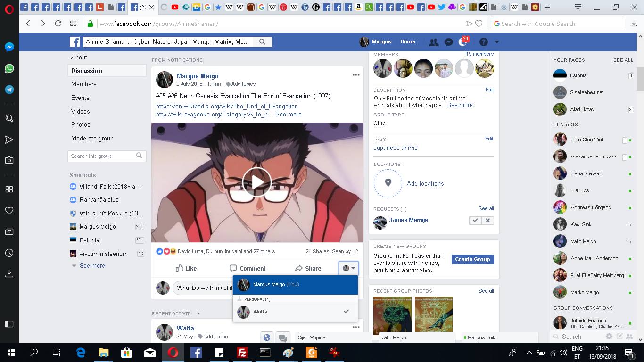Expand the Recent Activity sort dropdown

[198, 313]
